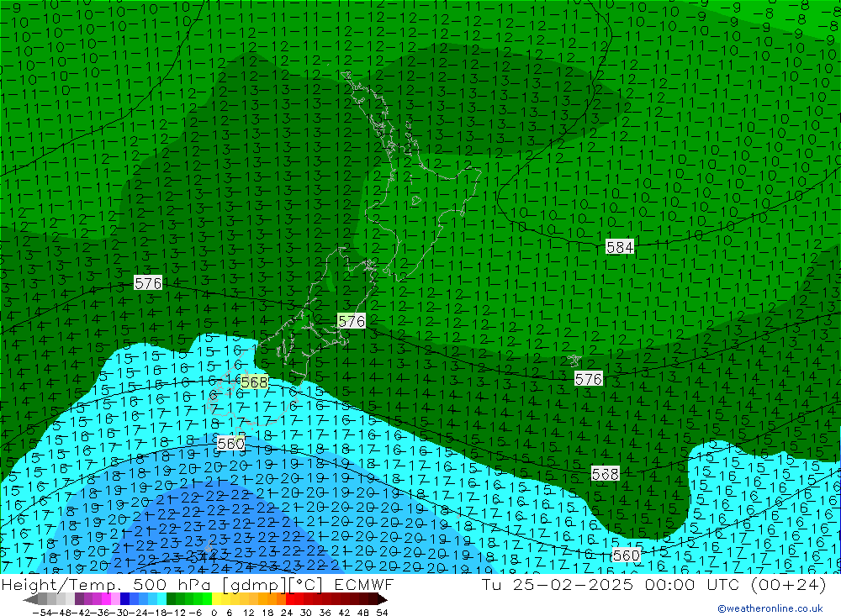Pick the bright red 24 legend swatch
This screenshot has width=841, height=616.
290,599
